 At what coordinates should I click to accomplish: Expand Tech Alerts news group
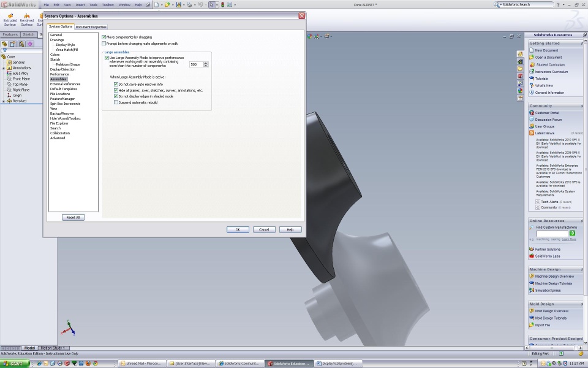(x=537, y=202)
